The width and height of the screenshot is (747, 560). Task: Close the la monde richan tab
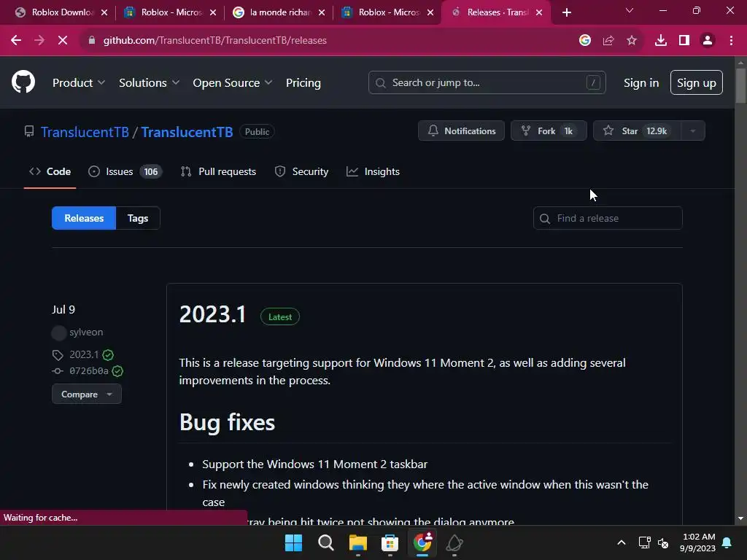[x=322, y=12]
